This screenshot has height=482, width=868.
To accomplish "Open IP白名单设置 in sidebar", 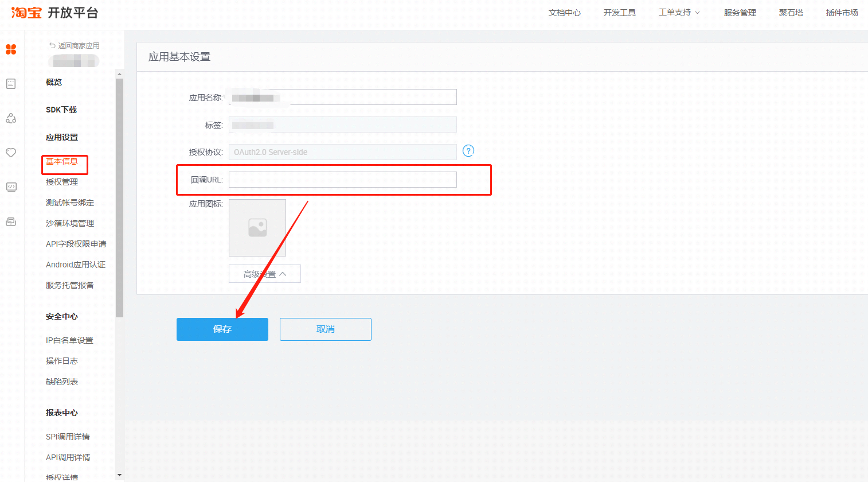I will (69, 340).
